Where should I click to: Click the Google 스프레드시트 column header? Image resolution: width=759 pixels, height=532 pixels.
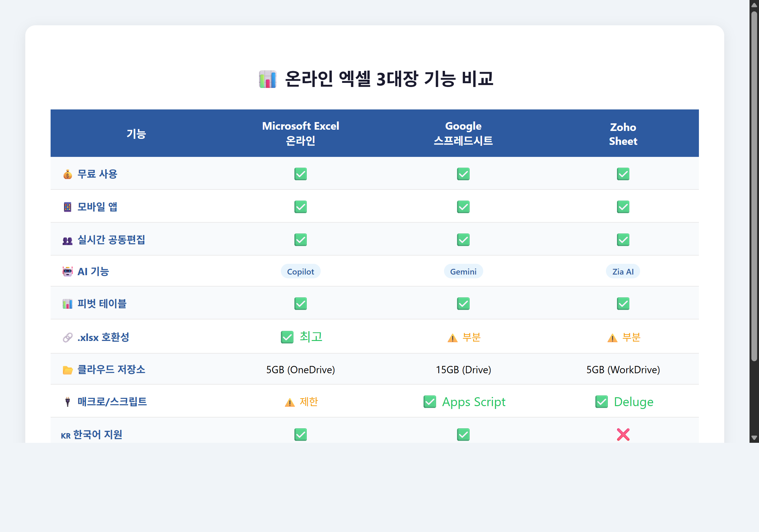coord(463,133)
